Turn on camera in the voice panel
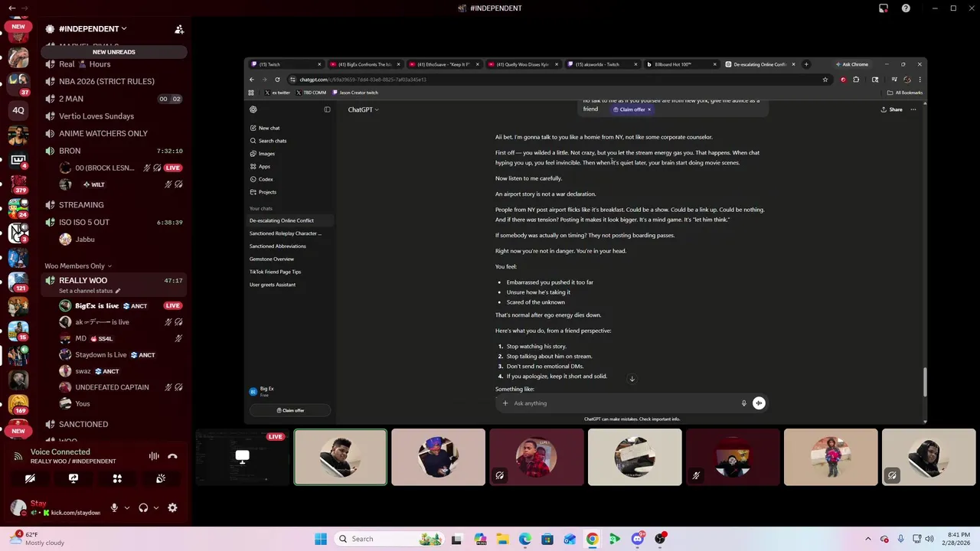This screenshot has height=551, width=980. (30, 478)
